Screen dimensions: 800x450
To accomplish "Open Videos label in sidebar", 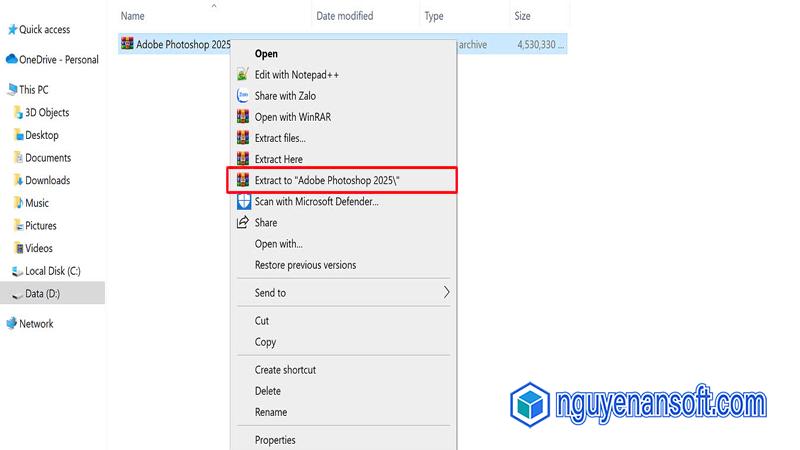I will point(39,248).
